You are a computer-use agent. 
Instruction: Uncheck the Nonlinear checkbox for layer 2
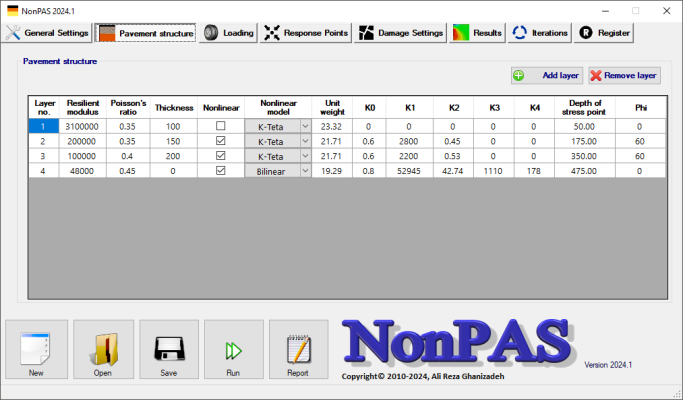tap(221, 142)
